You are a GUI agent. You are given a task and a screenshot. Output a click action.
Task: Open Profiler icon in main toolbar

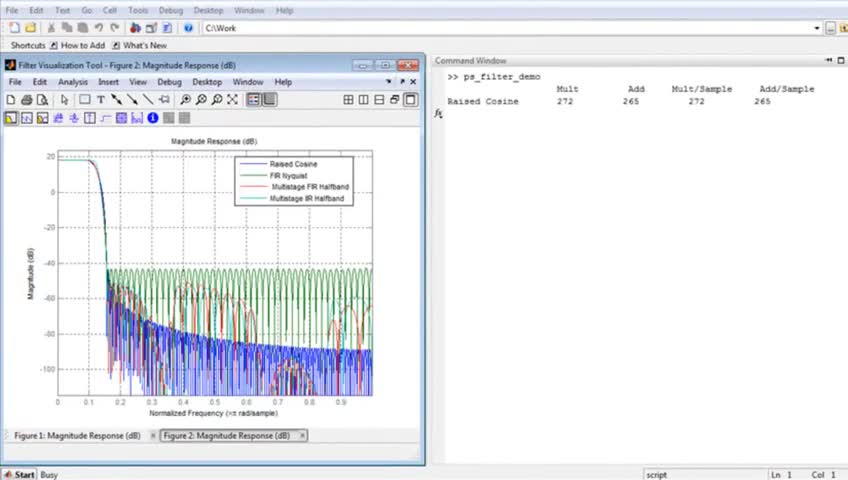[x=168, y=28]
